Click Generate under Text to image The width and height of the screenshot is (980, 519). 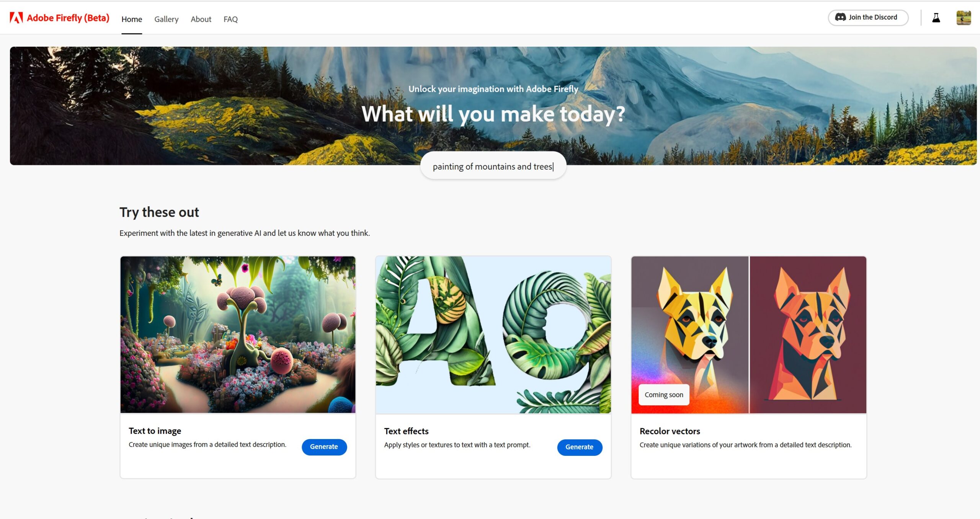324,447
